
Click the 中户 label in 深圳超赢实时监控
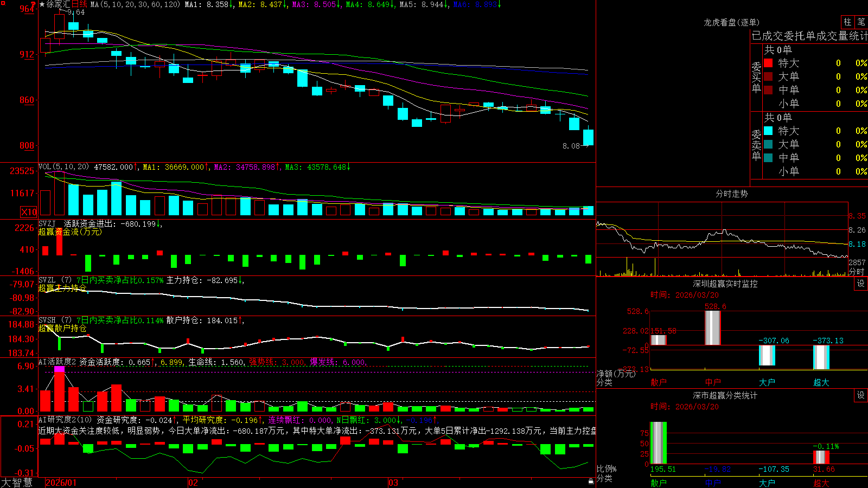712,382
